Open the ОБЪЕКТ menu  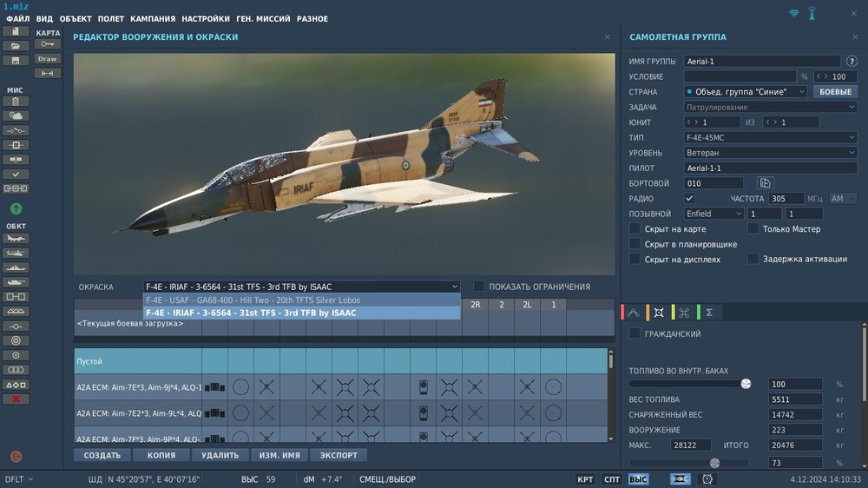pyautogui.click(x=76, y=19)
